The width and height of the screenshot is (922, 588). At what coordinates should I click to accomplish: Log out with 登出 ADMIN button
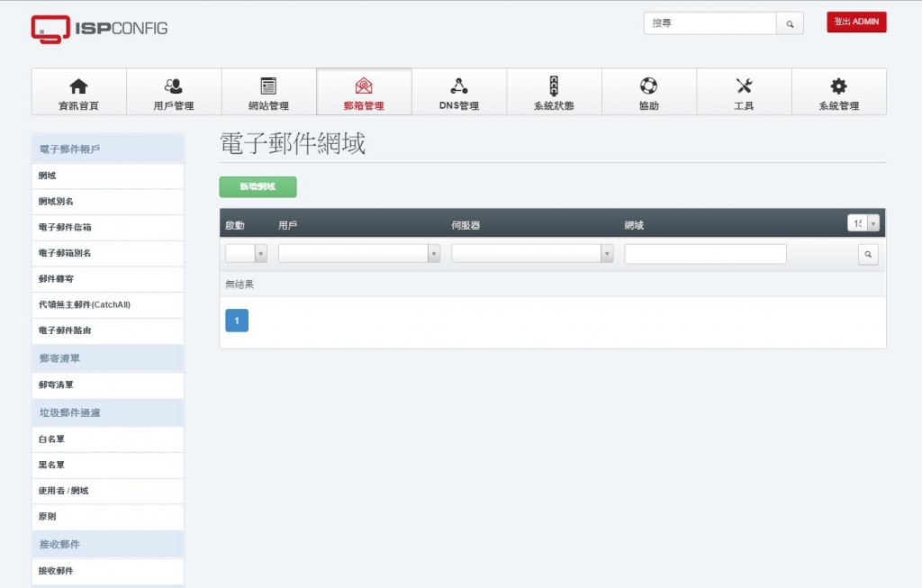coord(856,22)
